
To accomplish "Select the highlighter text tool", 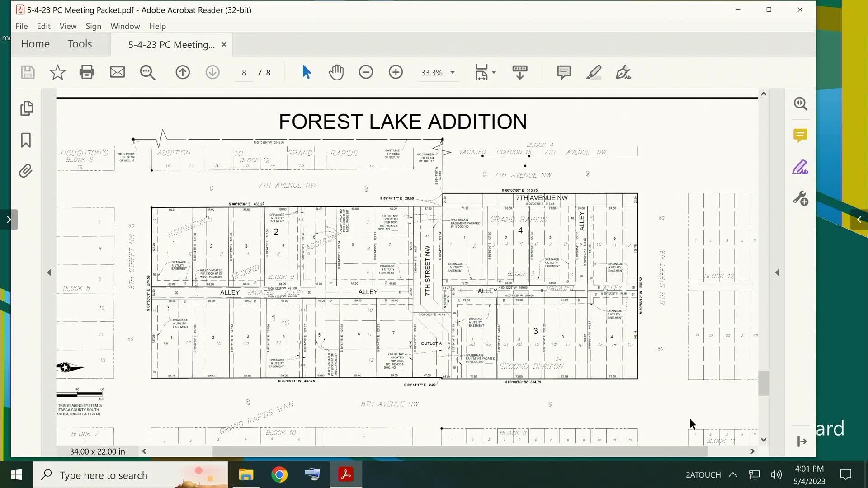I will click(594, 72).
